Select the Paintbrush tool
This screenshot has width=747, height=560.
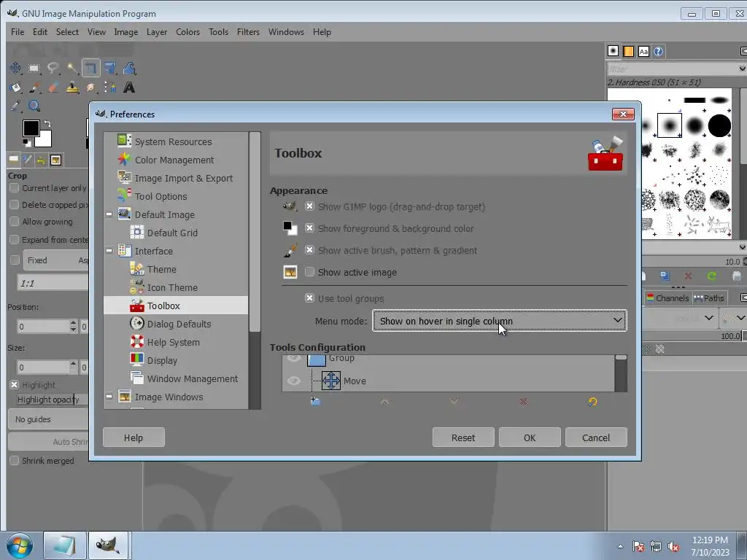pos(34,87)
